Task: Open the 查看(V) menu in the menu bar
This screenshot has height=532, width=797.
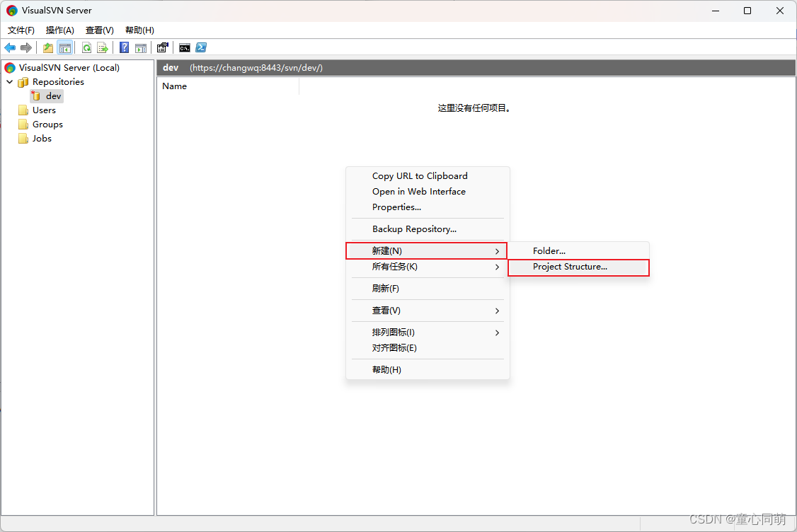Action: tap(100, 30)
